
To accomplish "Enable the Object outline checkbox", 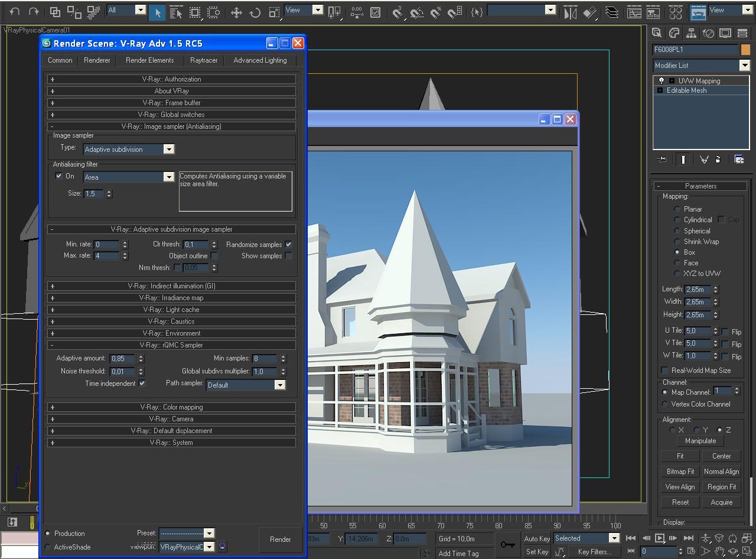I will pos(214,256).
